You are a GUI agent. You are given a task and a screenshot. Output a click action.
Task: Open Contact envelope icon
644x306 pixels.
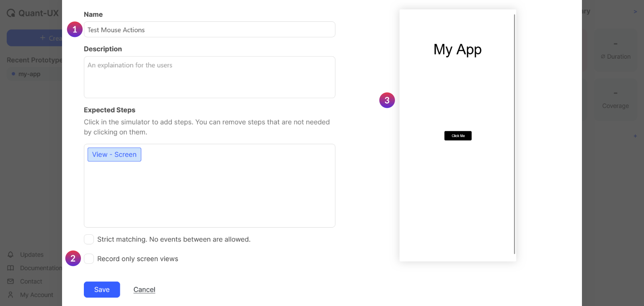(x=11, y=281)
